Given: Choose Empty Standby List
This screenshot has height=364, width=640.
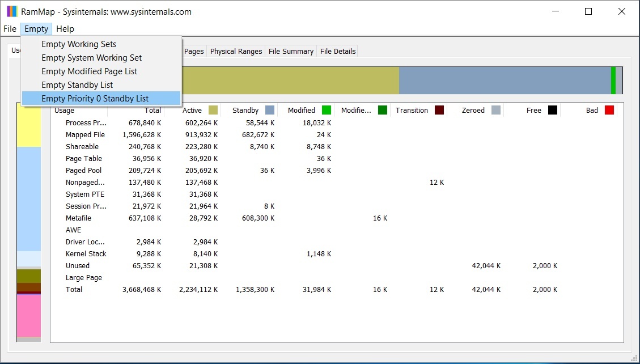Looking at the screenshot, I should (x=101, y=85).
